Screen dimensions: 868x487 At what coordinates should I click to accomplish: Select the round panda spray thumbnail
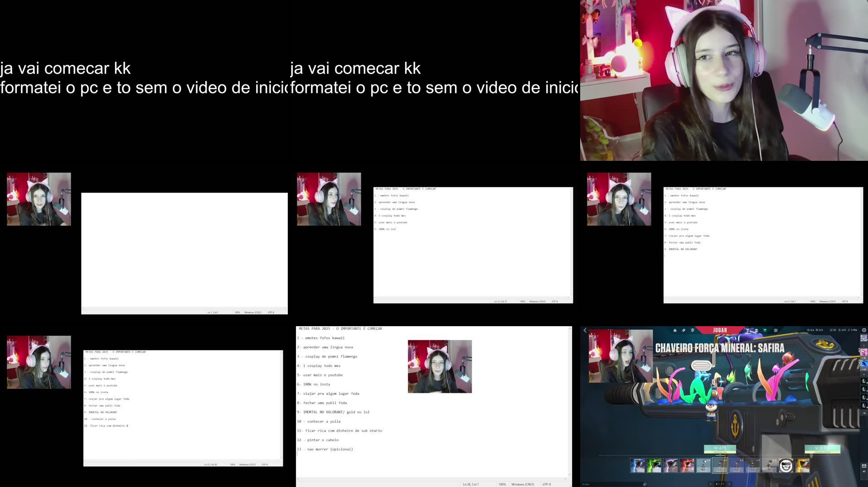click(x=786, y=465)
